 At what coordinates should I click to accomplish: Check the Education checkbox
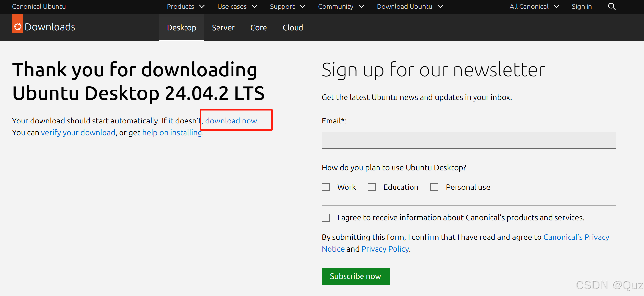(372, 187)
